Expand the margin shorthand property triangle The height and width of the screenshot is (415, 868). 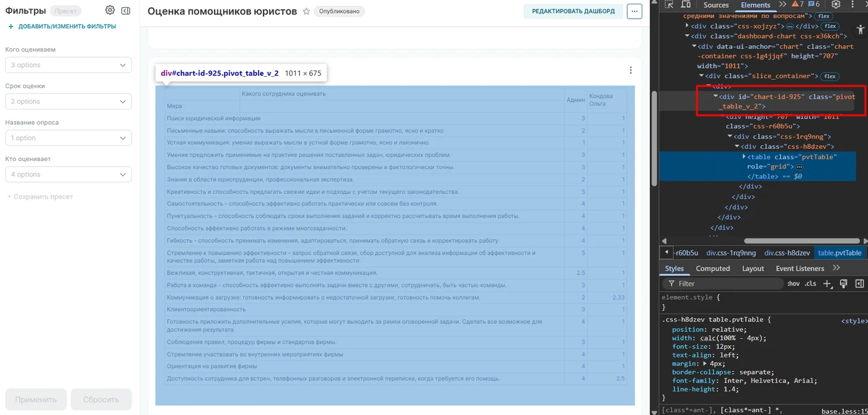[x=705, y=364]
